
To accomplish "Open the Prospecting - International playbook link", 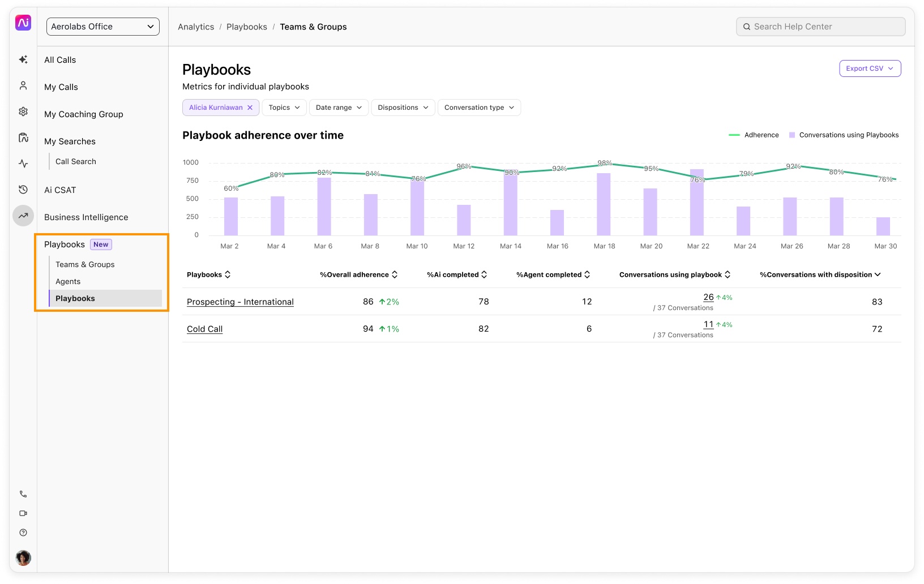I will [240, 302].
